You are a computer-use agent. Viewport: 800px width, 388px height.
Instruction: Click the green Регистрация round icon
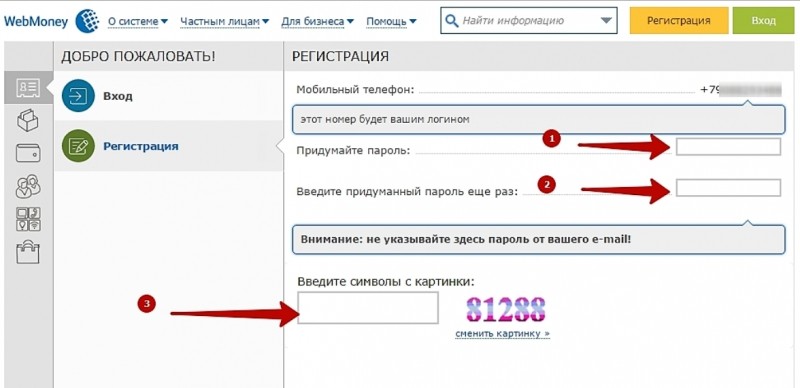point(78,146)
